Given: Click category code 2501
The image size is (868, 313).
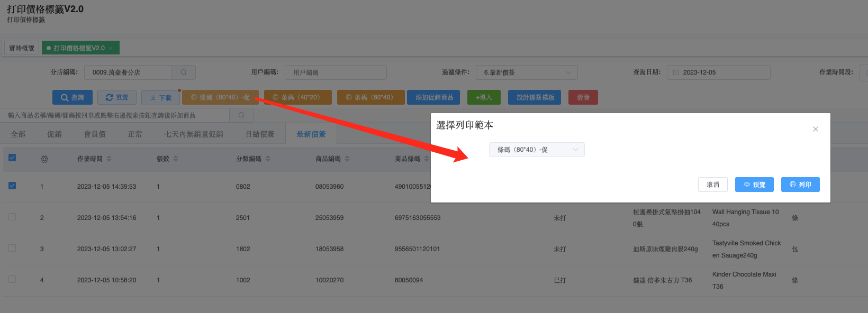Looking at the screenshot, I should point(243,218).
